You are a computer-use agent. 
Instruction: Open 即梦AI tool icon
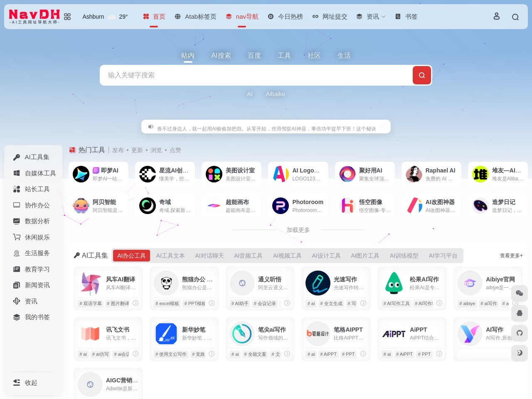[81, 174]
